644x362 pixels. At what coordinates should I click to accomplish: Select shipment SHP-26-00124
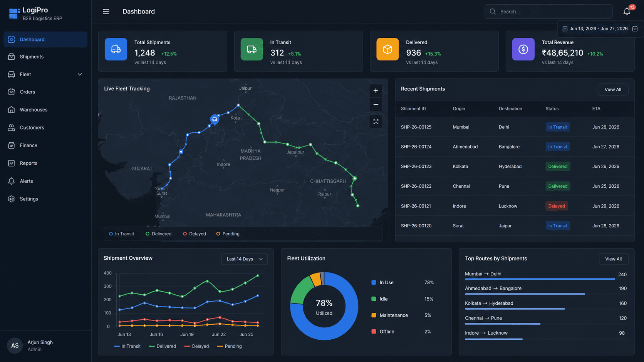tap(514, 147)
